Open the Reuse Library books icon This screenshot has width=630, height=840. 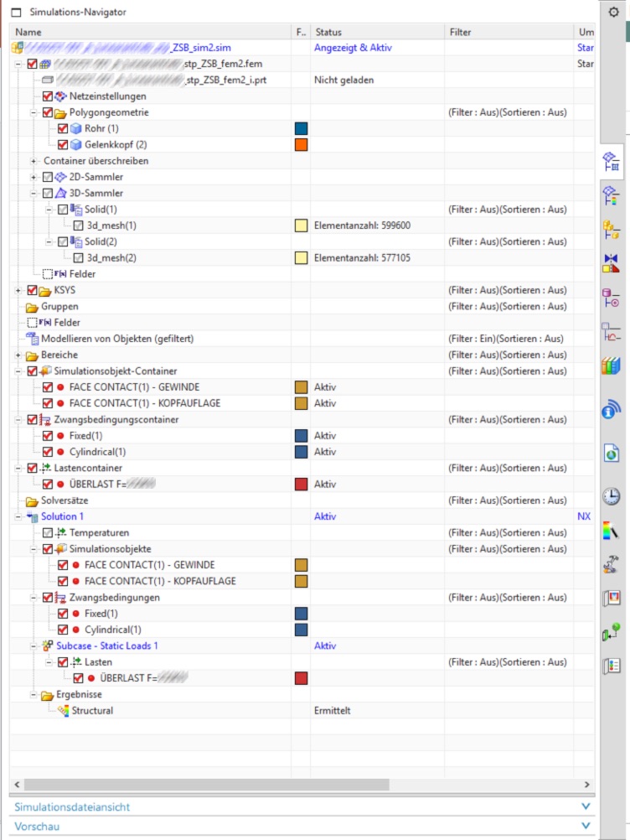(612, 366)
